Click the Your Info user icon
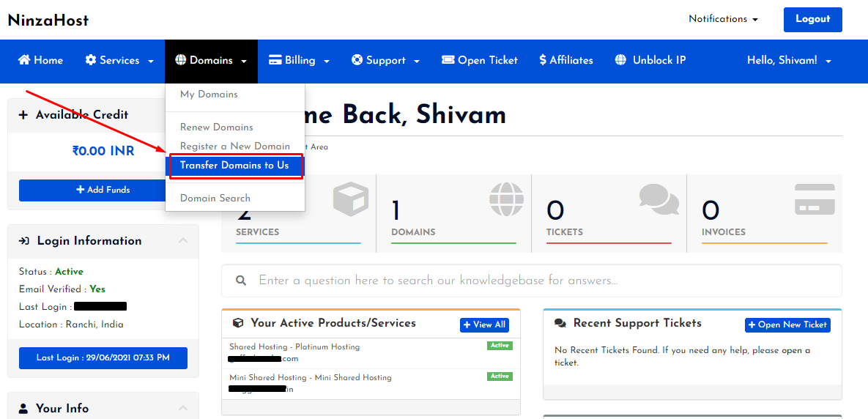The image size is (868, 419). pos(23,409)
